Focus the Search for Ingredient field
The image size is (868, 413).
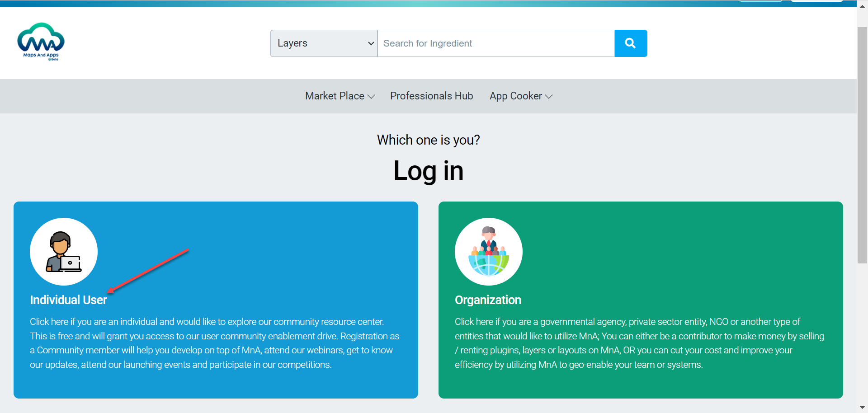click(496, 43)
